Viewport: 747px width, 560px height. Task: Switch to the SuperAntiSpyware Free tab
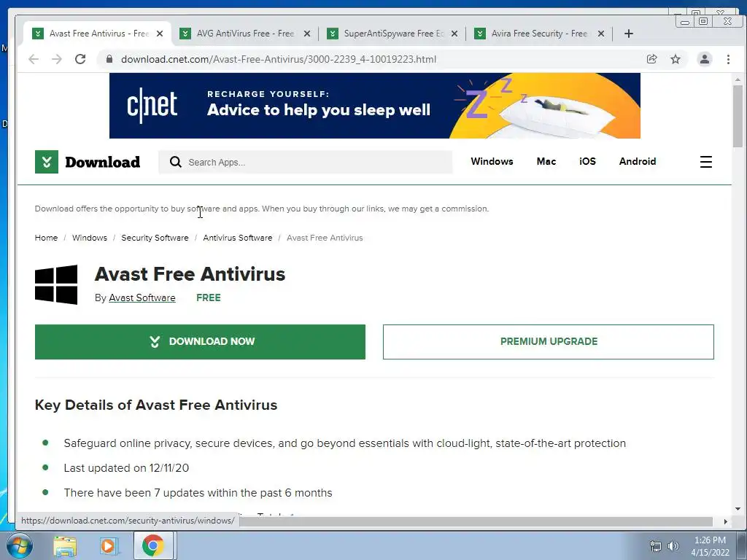click(x=392, y=34)
